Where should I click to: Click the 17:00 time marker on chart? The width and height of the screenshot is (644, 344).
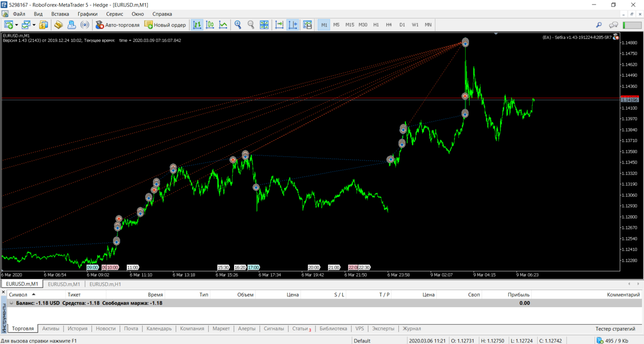pyautogui.click(x=254, y=268)
